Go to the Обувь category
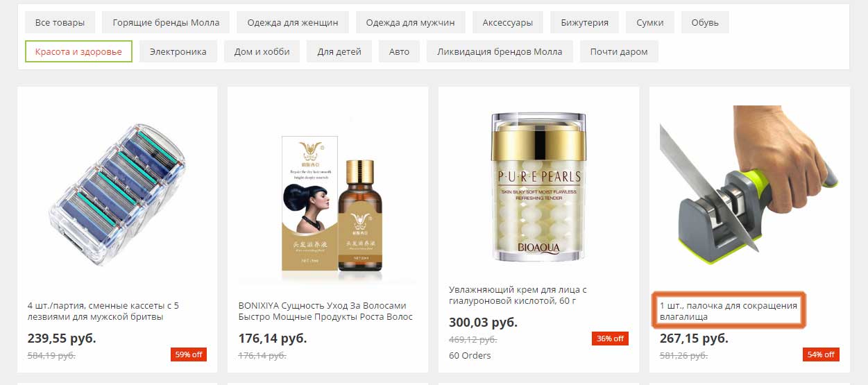This screenshot has height=385, width=868. click(705, 22)
